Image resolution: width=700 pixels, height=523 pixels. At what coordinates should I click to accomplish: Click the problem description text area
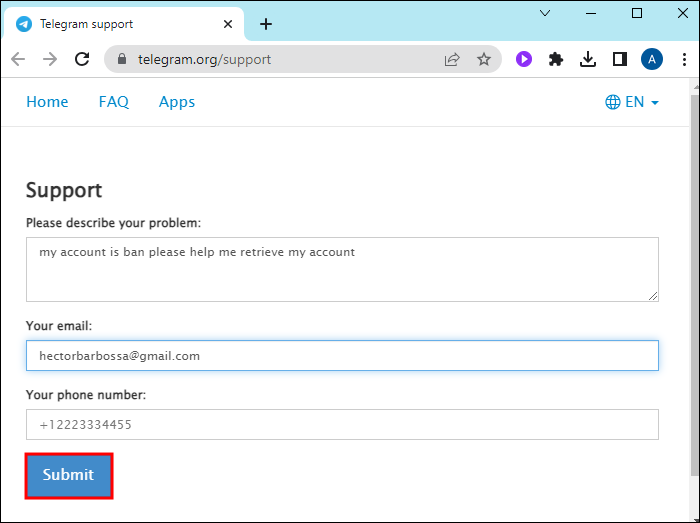pyautogui.click(x=342, y=270)
